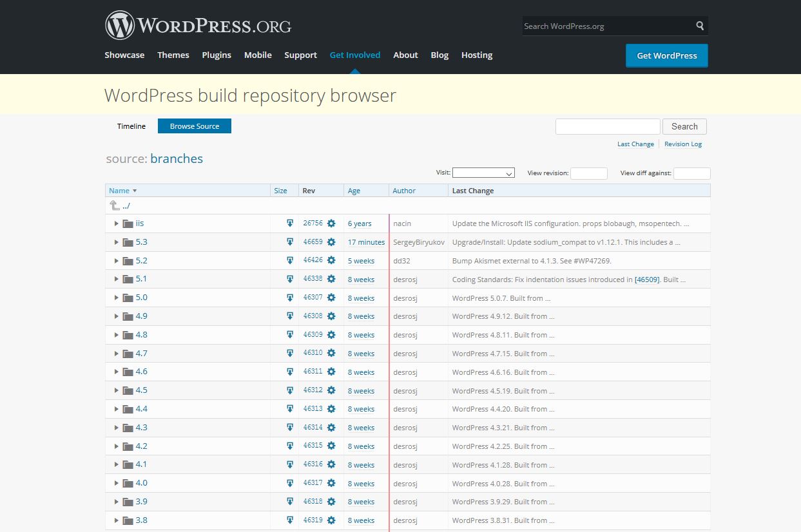Click the WordPress.org logo

click(198, 26)
